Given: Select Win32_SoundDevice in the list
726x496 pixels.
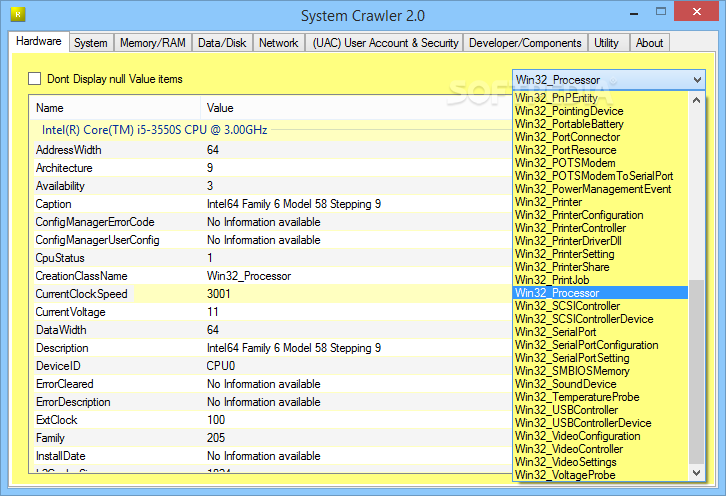Looking at the screenshot, I should [x=601, y=383].
